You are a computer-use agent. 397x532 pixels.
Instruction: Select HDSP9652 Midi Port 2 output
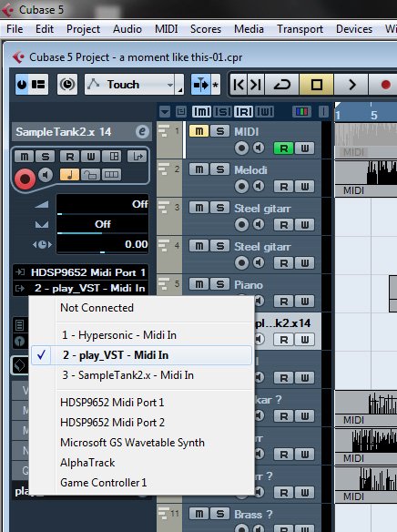[142, 423]
